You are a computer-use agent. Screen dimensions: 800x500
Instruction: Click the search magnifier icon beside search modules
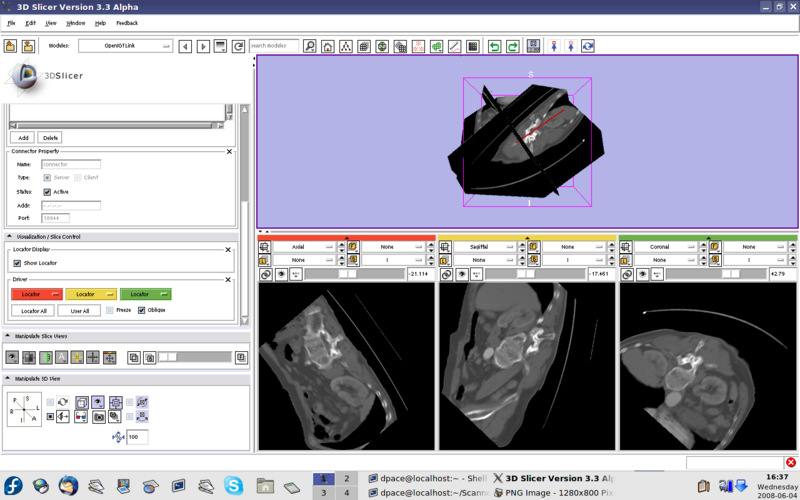pyautogui.click(x=310, y=46)
